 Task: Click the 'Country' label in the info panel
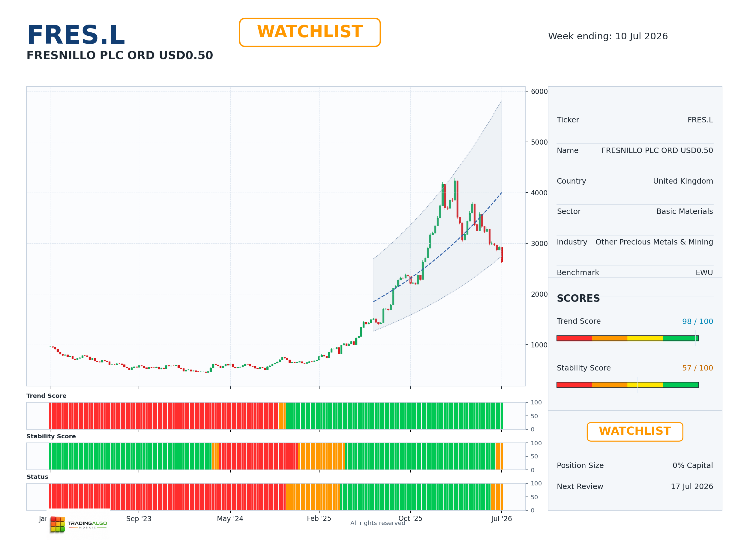pyautogui.click(x=571, y=181)
